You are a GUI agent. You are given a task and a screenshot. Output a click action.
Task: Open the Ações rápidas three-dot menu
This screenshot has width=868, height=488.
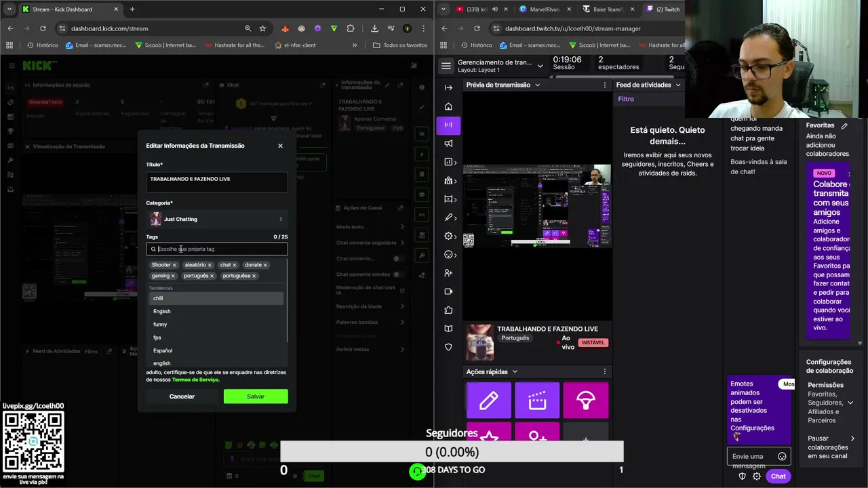click(x=605, y=371)
